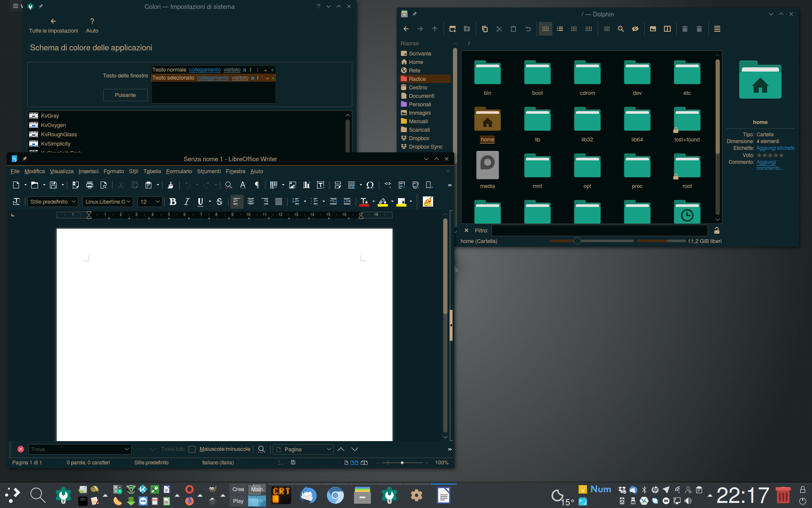Click Dolphin split view icon
The image size is (812, 508).
(667, 29)
